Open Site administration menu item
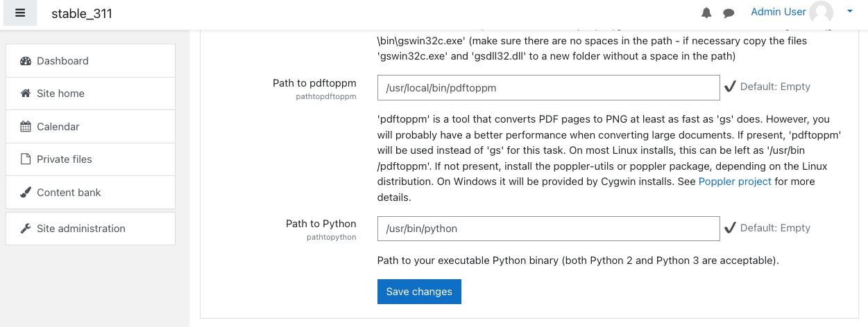This screenshot has height=327, width=868. click(90, 229)
